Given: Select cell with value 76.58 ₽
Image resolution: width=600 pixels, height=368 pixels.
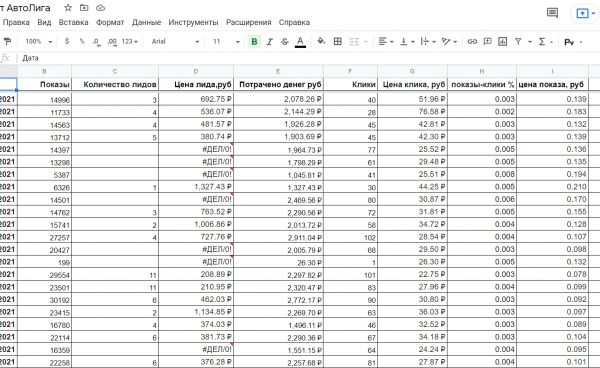Looking at the screenshot, I should [x=412, y=112].
